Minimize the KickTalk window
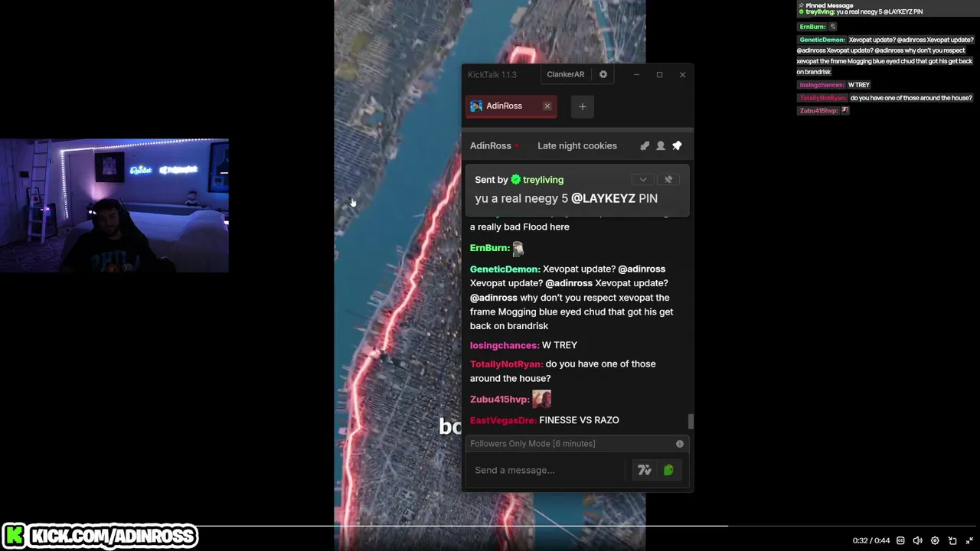 [636, 74]
